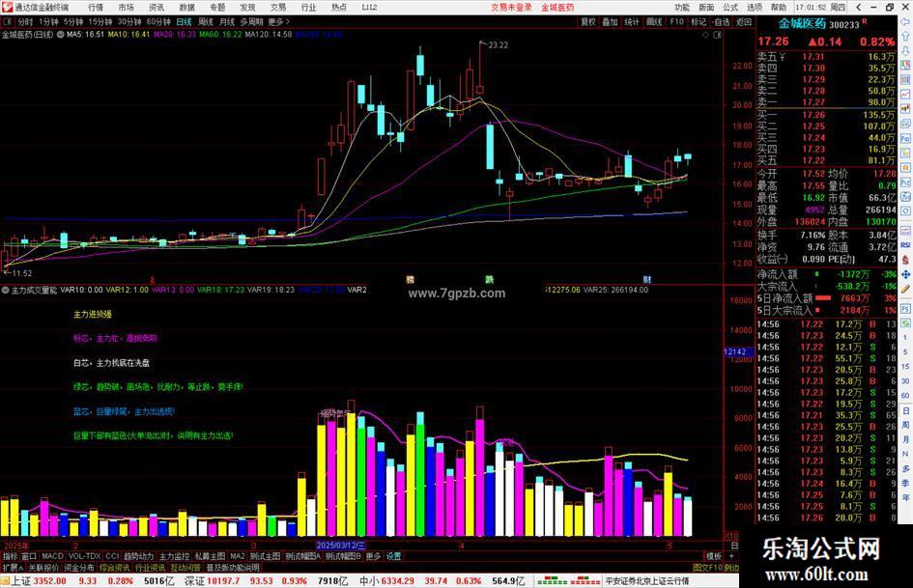Image resolution: width=913 pixels, height=588 pixels.
Task: Switch to 月线 monthly chart
Action: coord(226,21)
